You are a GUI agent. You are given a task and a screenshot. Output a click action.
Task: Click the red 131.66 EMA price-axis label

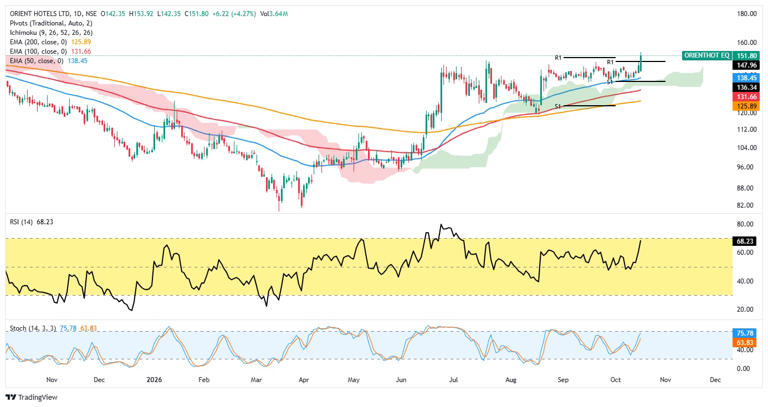click(746, 97)
